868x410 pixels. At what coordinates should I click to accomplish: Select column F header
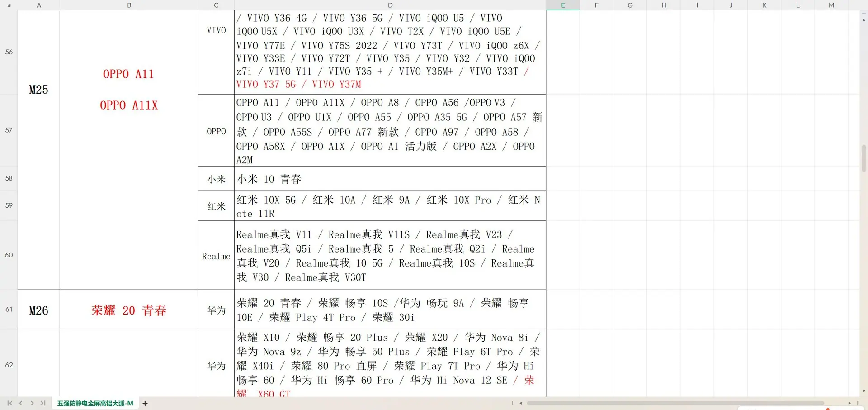coord(596,5)
